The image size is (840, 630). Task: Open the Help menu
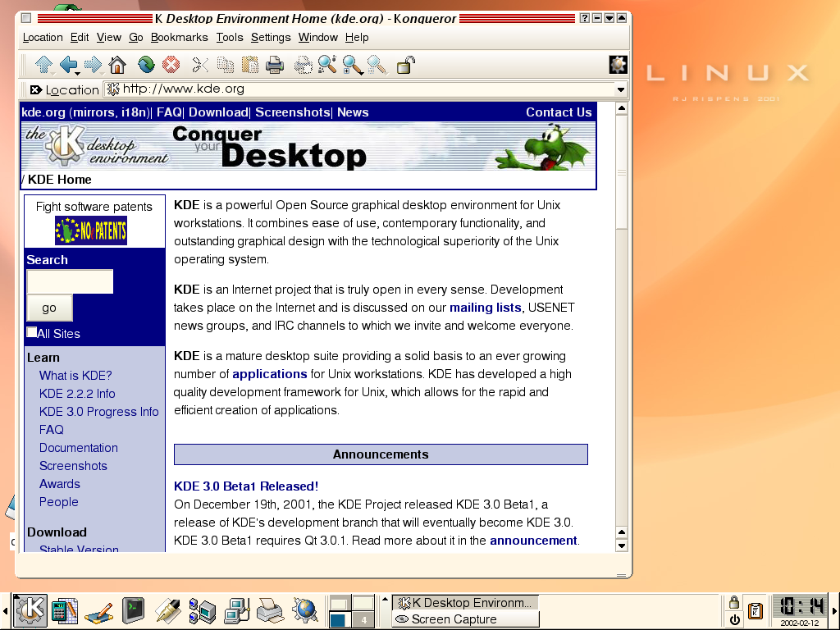357,38
